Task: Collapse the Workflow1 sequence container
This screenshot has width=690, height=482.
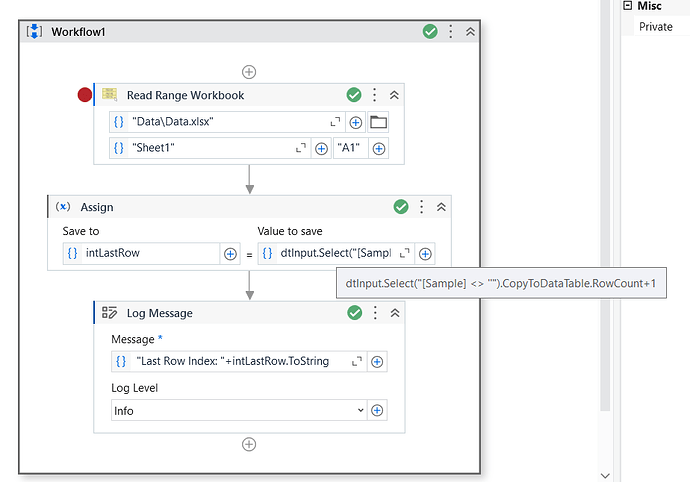Action: (470, 32)
